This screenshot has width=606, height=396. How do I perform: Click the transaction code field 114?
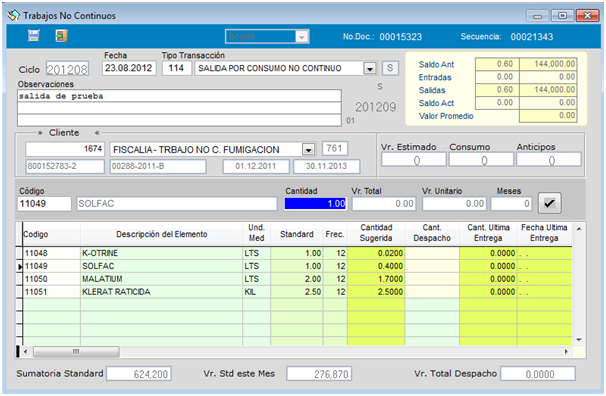coord(177,68)
